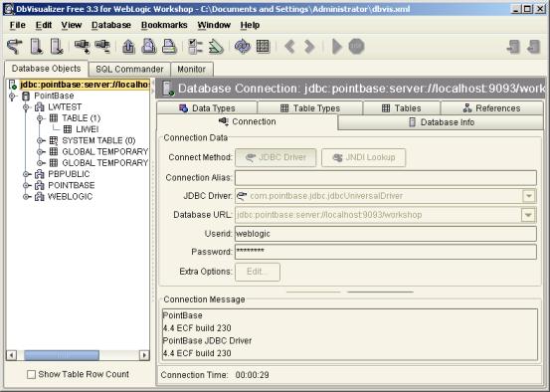Image resolution: width=550 pixels, height=392 pixels.
Task: Click the export icon with up arrow
Action: point(128,47)
